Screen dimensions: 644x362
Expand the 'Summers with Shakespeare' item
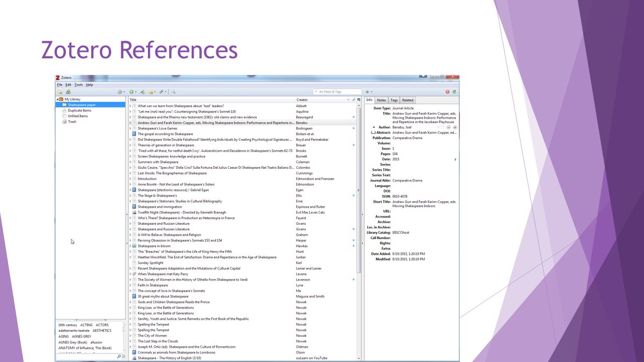[x=130, y=162]
